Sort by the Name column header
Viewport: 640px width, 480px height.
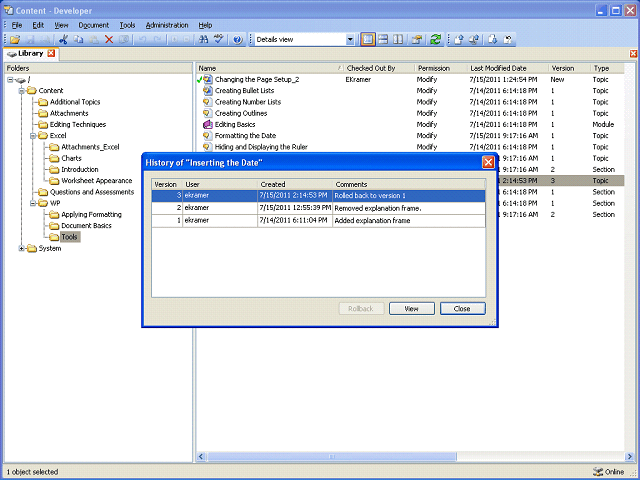(x=269, y=68)
